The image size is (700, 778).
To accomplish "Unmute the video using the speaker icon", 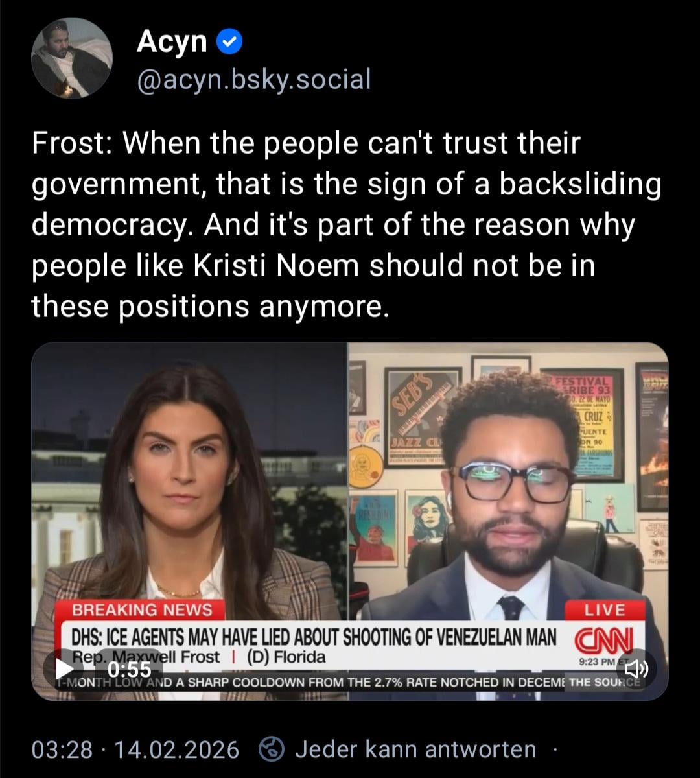I will (636, 668).
